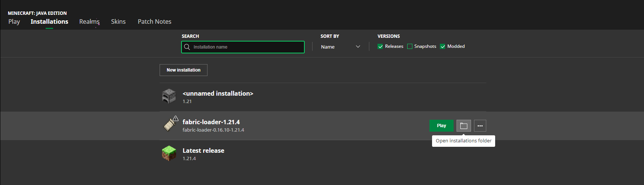The width and height of the screenshot is (644, 185).
Task: Enable the Snapshots checkbox
Action: pyautogui.click(x=410, y=46)
